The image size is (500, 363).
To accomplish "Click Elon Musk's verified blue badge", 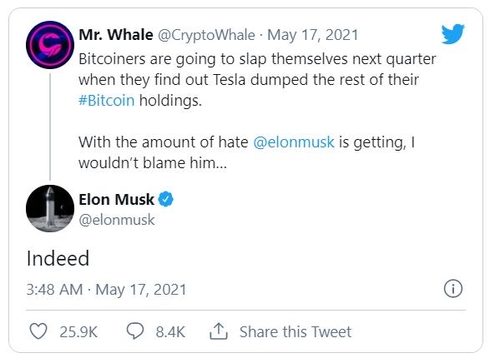I will pos(166,199).
